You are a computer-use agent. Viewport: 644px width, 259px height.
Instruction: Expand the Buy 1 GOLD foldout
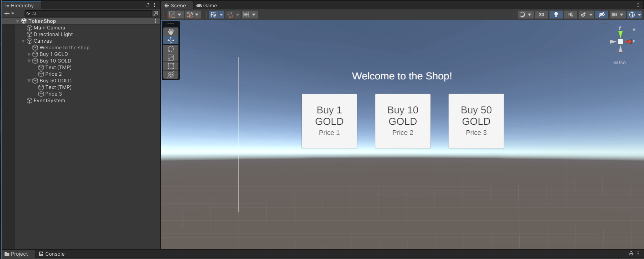[29, 54]
